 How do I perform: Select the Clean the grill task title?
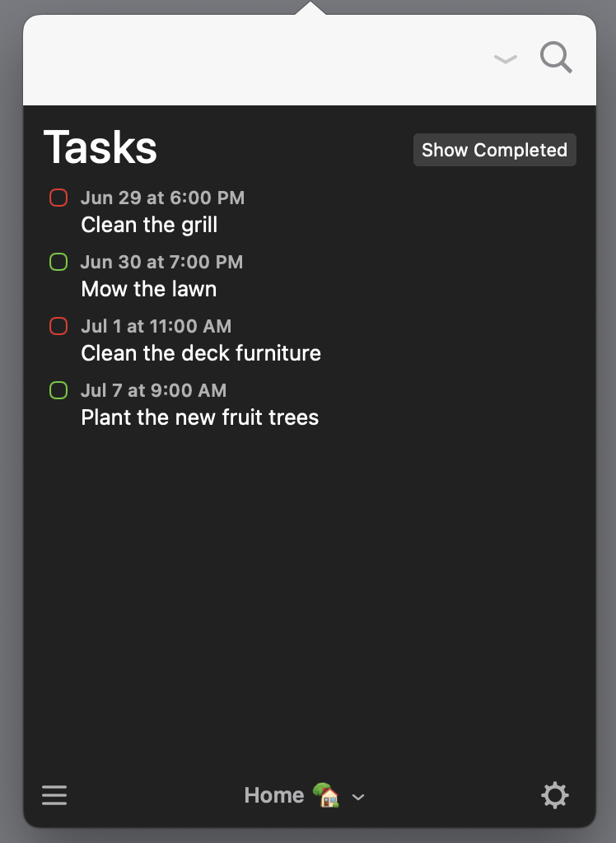(149, 225)
